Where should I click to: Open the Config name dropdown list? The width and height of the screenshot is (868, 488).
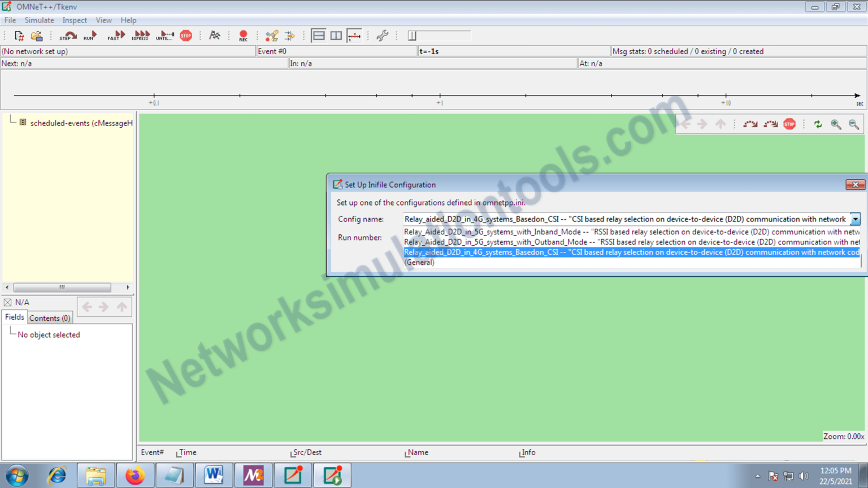click(x=855, y=219)
